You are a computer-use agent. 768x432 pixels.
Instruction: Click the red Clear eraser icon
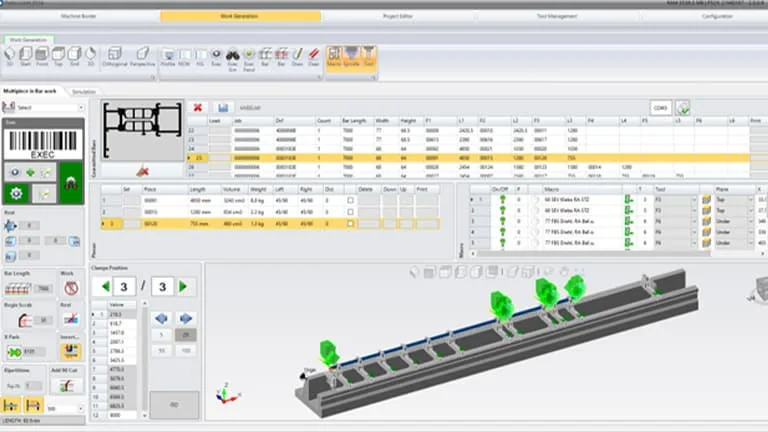coord(314,55)
